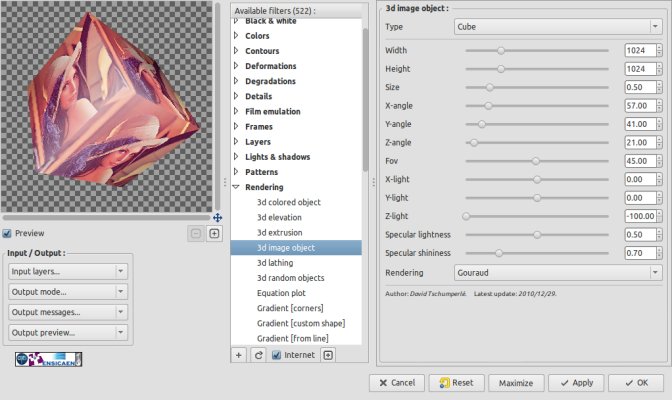Image resolution: width=672 pixels, height=400 pixels.
Task: Click the zoom in preview plus icon
Action: [214, 234]
